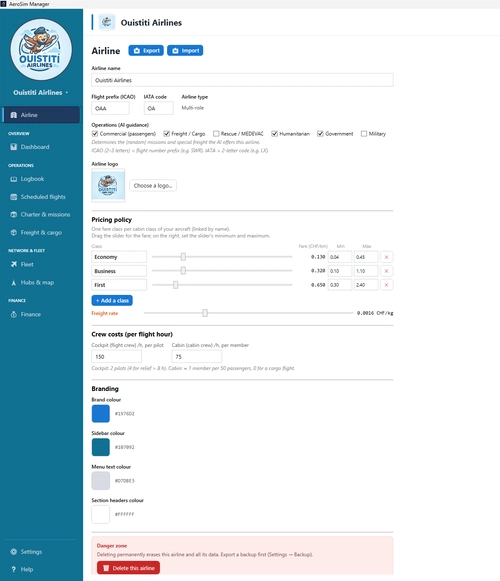Click the Economy fare slider
Viewport: 500px width, 581px height.
222,256
